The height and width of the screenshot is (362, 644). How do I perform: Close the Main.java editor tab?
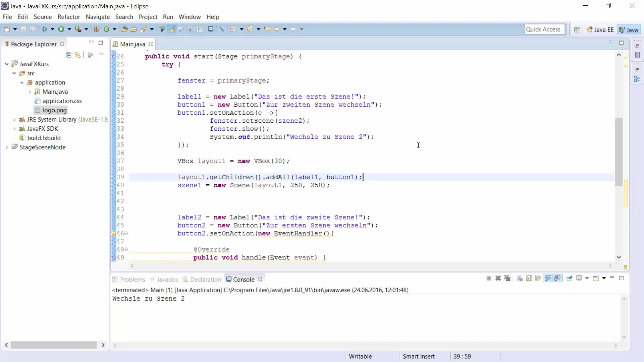(151, 44)
